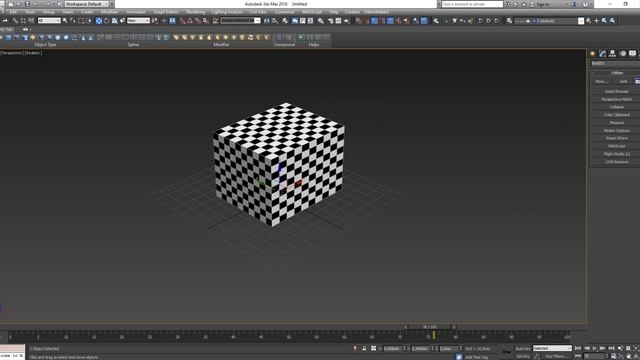Open the Render Setup icon
The width and height of the screenshot is (640, 360).
(x=330, y=20)
